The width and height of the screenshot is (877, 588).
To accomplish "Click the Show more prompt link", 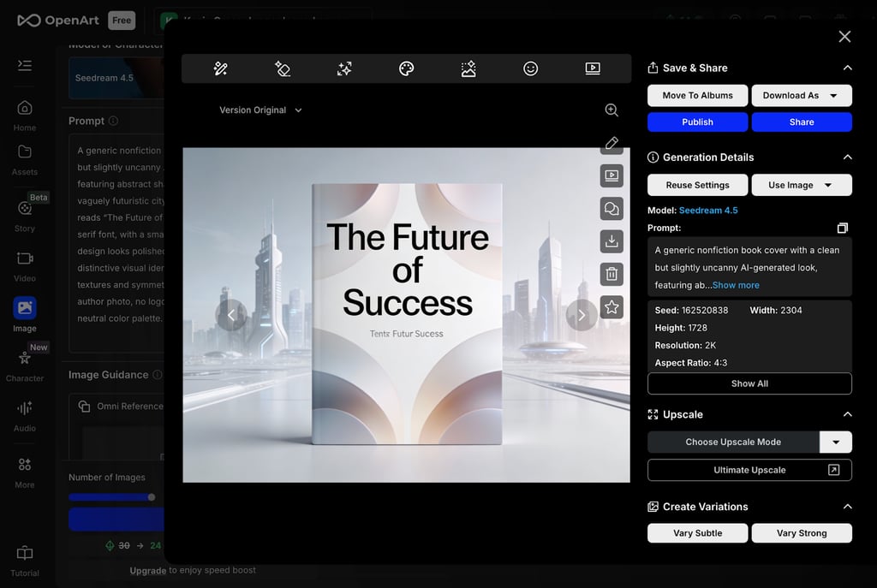I will (736, 285).
